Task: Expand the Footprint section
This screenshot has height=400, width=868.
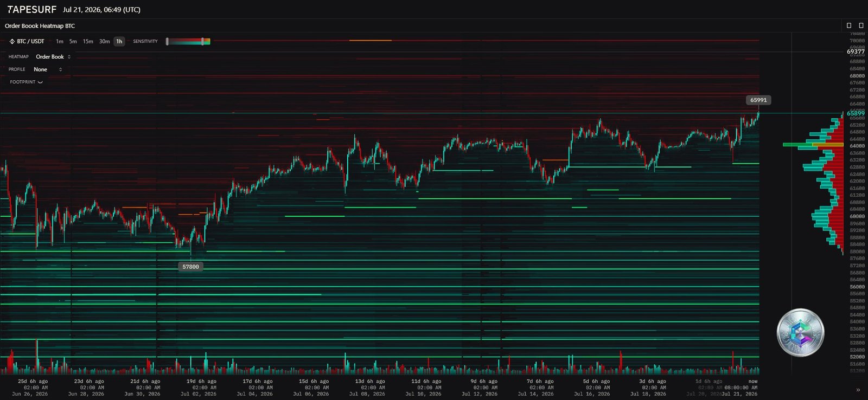Action: point(26,82)
